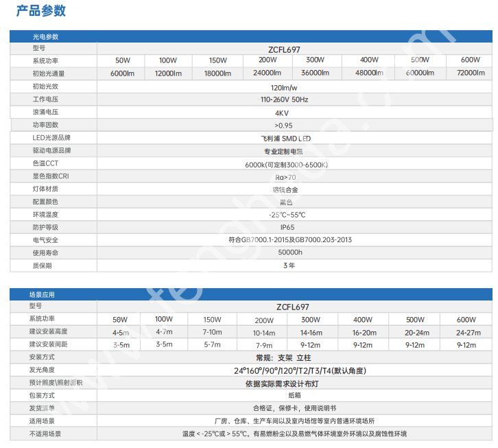Click the 初始光效 row label

(45, 86)
